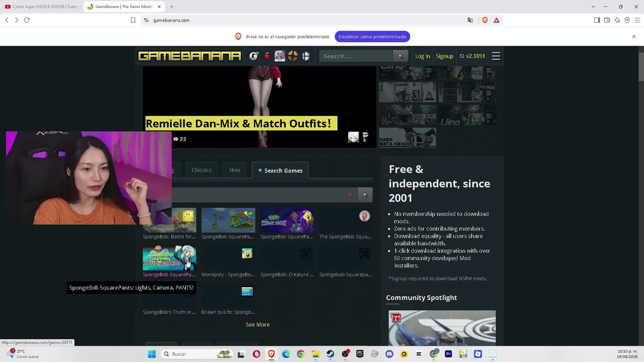Open the SpongeBob Cosmic Shake game thumbnail
Screen dimensions: 644x362
click(287, 220)
